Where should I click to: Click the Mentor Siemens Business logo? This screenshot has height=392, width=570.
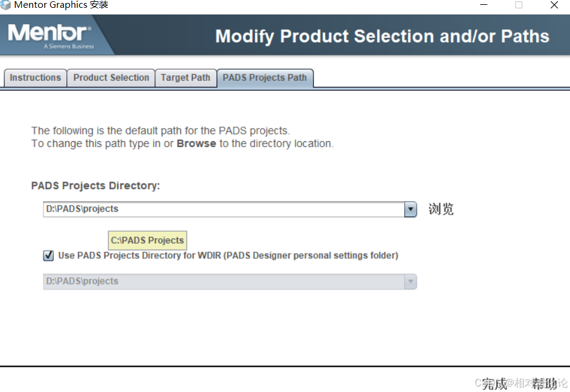tap(51, 36)
